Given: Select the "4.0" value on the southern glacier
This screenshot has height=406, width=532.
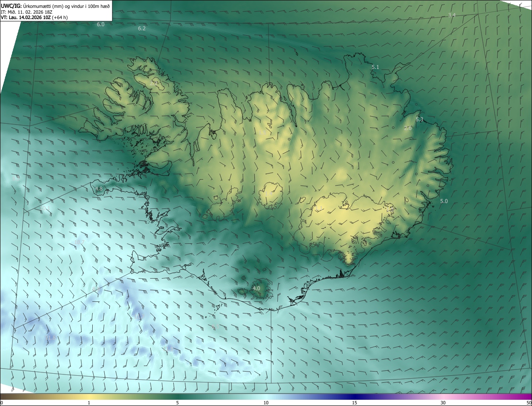Looking at the screenshot, I should pyautogui.click(x=256, y=288).
